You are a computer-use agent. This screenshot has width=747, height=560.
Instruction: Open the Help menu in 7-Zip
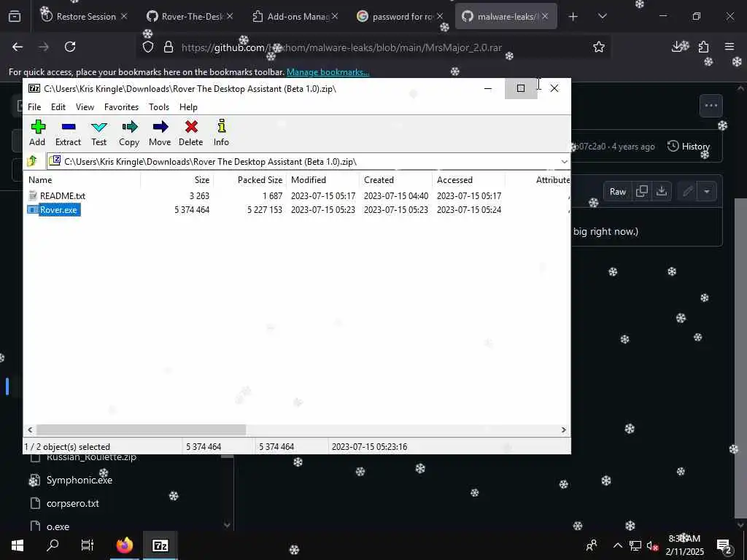click(188, 107)
